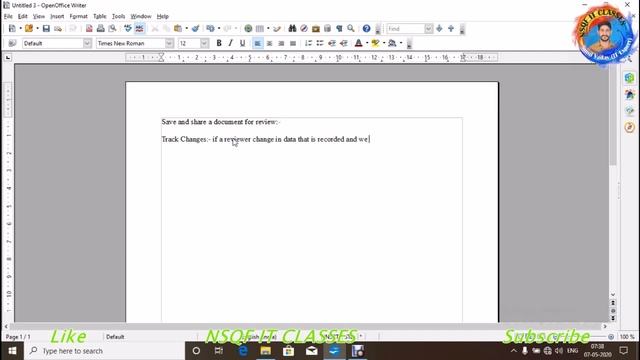Viewport: 640px width, 360px height.
Task: Click Type here to search box
Action: (x=104, y=351)
